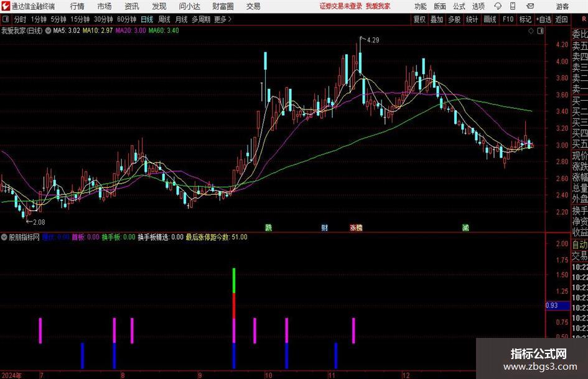Viewport: 588px width, 379px height.
Task: Click the 2.08 low price label
Action: tap(39, 222)
